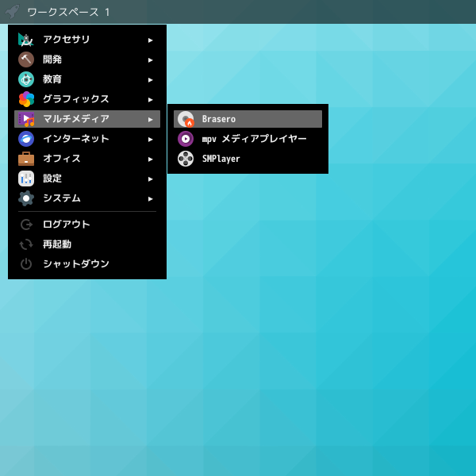The height and width of the screenshot is (476, 476).
Task: Click the Brasero disc burner icon
Action: tap(186, 119)
